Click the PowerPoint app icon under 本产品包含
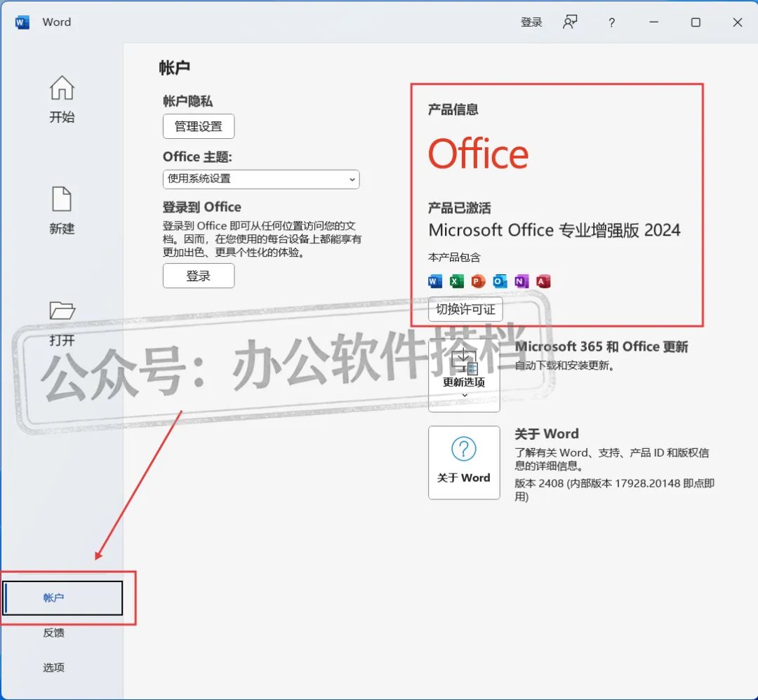The image size is (758, 700). pyautogui.click(x=478, y=281)
